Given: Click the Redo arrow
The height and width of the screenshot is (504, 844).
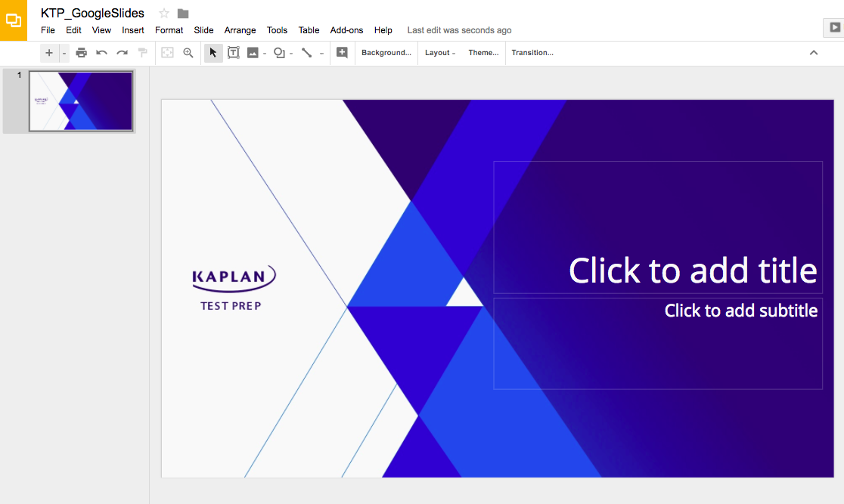Looking at the screenshot, I should 122,53.
